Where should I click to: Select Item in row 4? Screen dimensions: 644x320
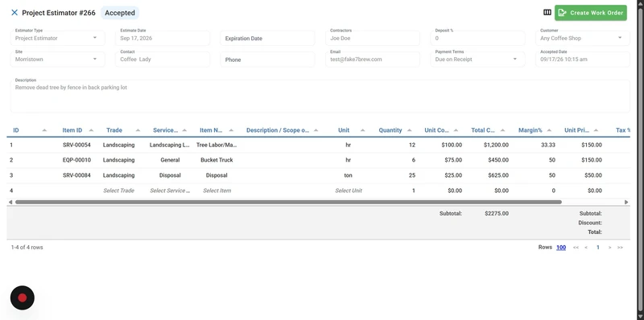pyautogui.click(x=217, y=191)
